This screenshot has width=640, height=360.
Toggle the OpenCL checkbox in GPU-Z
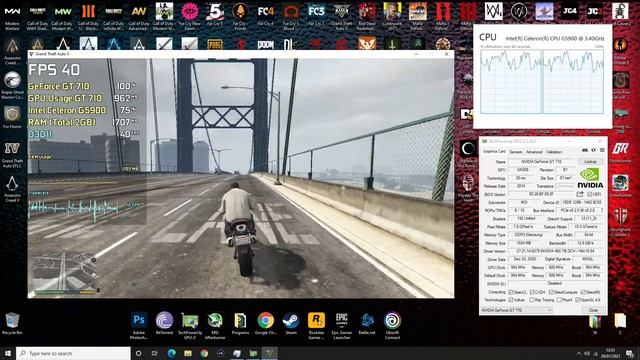[511, 292]
